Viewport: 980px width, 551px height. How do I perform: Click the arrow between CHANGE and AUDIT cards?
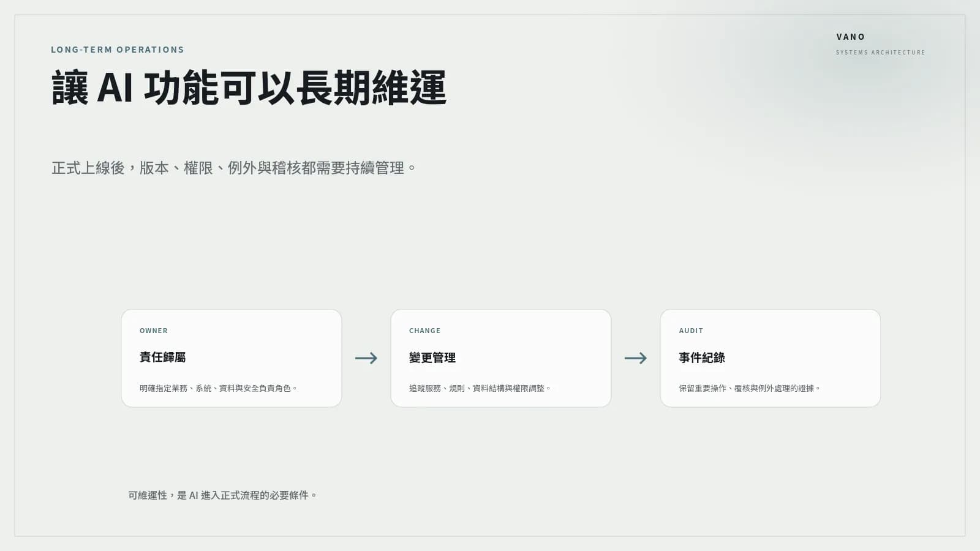636,358
